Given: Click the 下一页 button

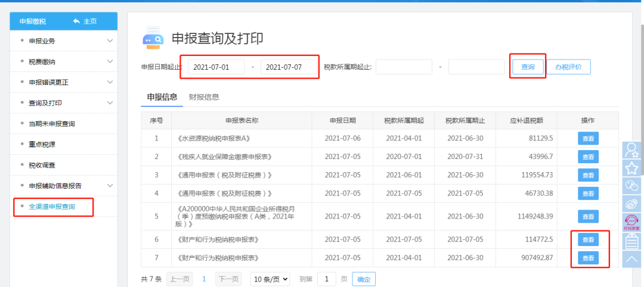Looking at the screenshot, I should tap(228, 279).
